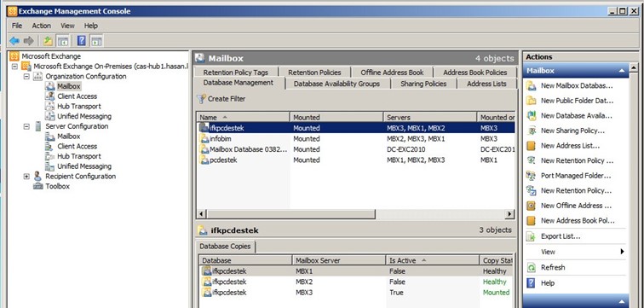
Task: Click the Port Managed Folder icon
Action: [531, 176]
